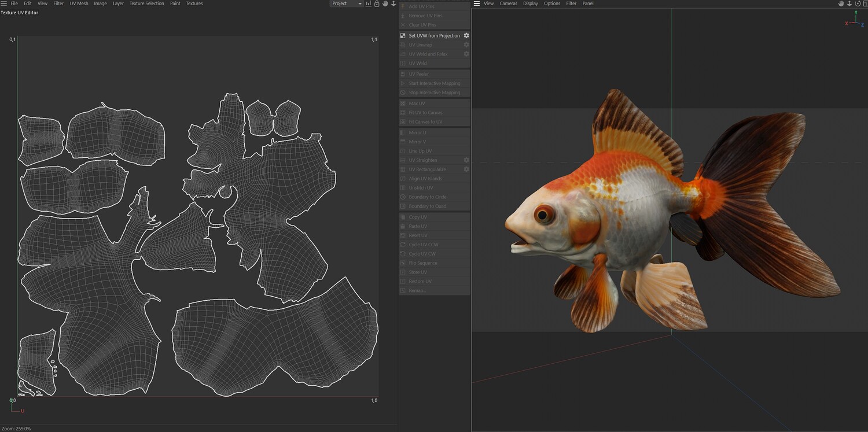Toggle the lock icon in UV editor header
Viewport: 868px width, 432px height.
pos(377,3)
